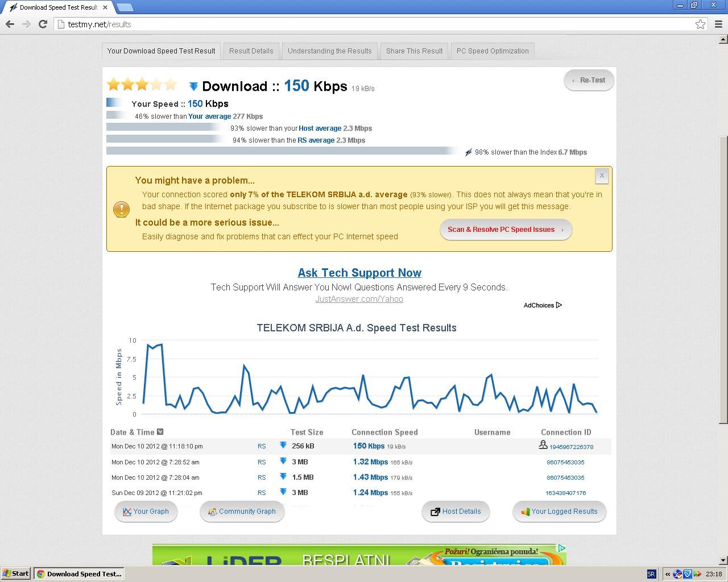Expand hidden system tray icons
The image size is (728, 582).
(668, 574)
